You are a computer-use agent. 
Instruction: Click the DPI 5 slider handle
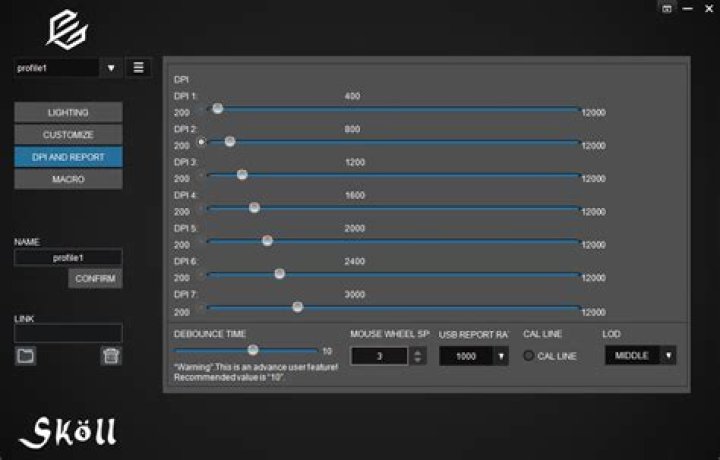(x=267, y=241)
